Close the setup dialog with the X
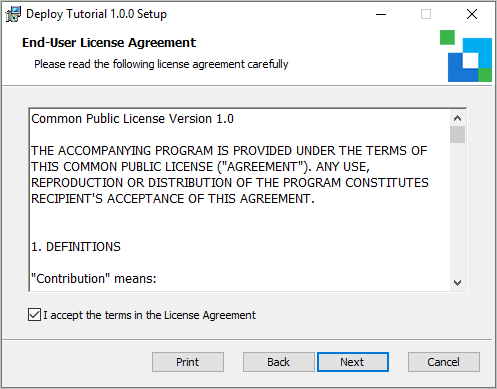The width and height of the screenshot is (497, 389). click(472, 14)
